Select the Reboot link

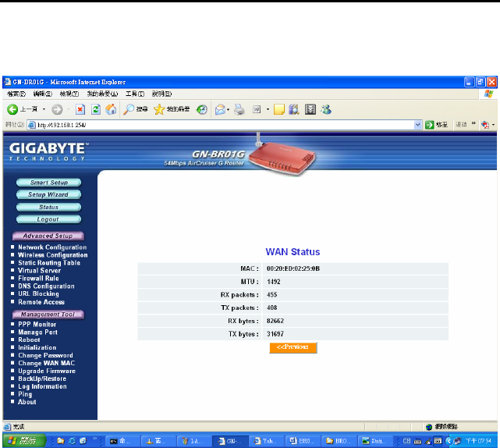29,340
